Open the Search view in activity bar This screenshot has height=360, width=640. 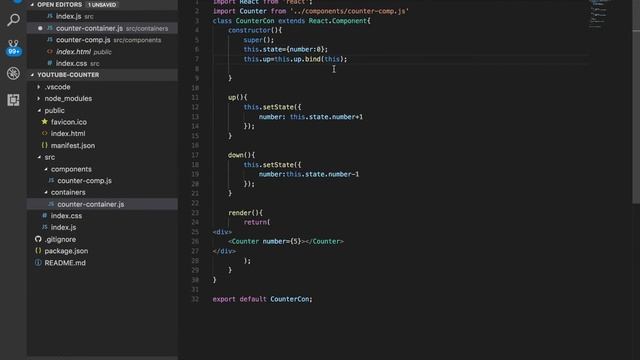pyautogui.click(x=13, y=20)
